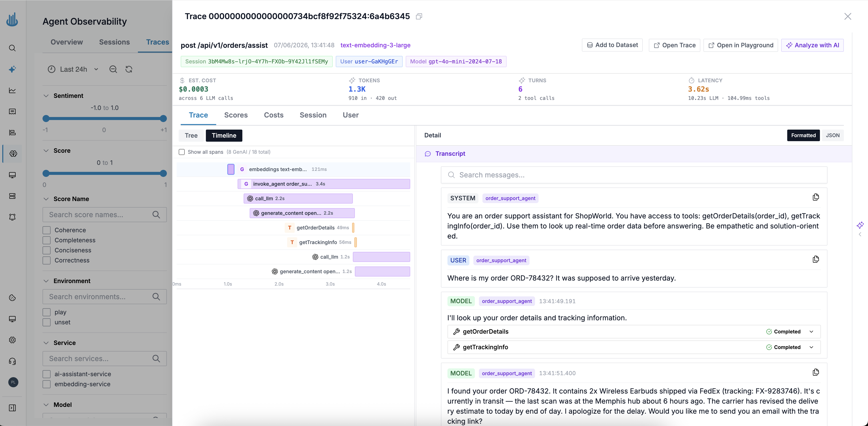This screenshot has height=426, width=868.
Task: Click Add to Dataset button
Action: click(x=612, y=45)
